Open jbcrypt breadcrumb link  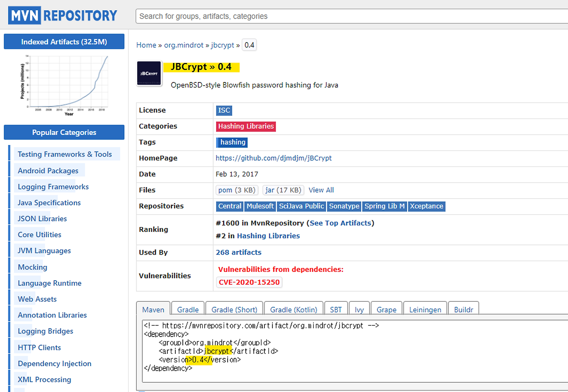point(222,45)
